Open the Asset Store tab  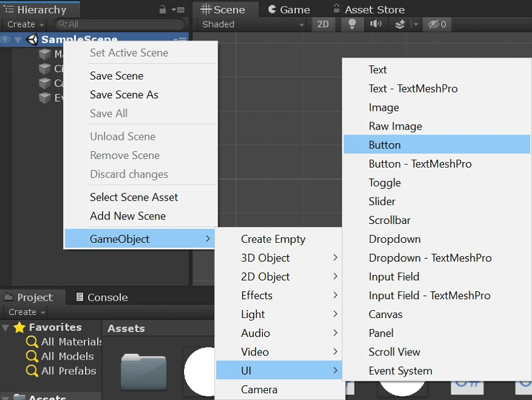[x=369, y=10]
